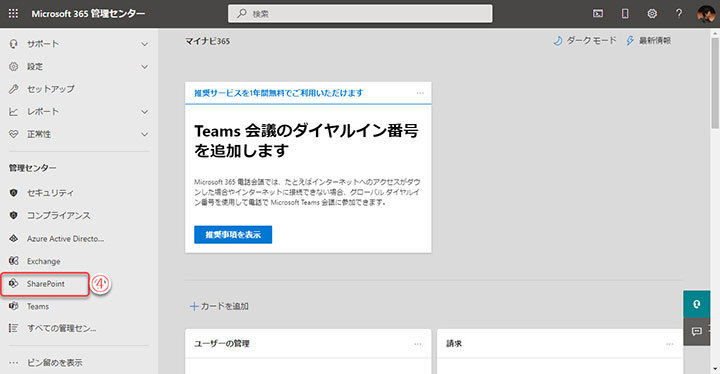Expand the レポート menu chevron
The width and height of the screenshot is (720, 374).
point(144,112)
